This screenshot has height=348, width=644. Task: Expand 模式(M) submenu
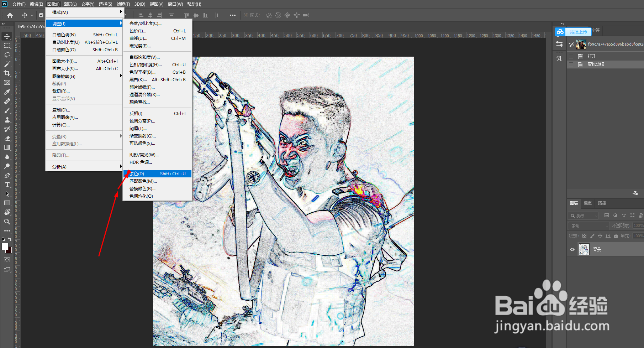click(84, 12)
